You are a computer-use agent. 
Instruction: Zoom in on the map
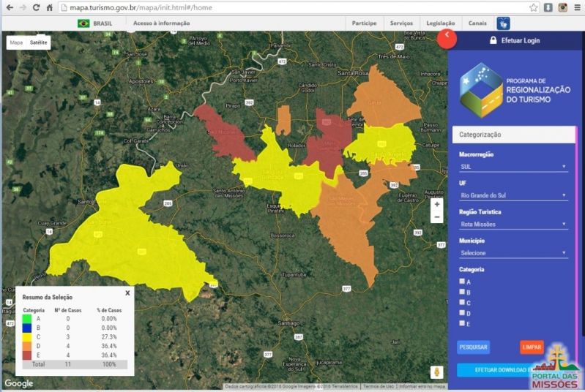pos(437,205)
